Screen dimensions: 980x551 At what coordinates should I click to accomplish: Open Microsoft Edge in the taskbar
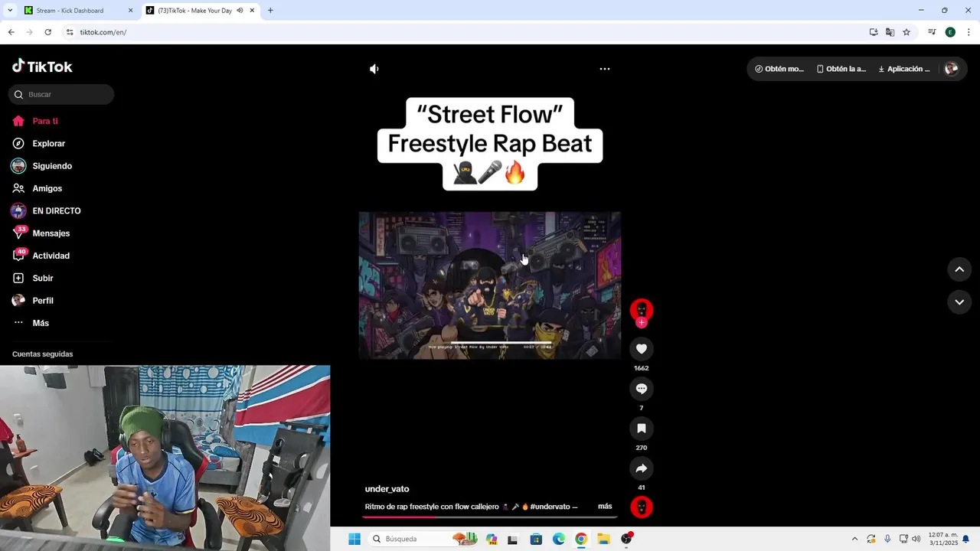[x=559, y=539]
